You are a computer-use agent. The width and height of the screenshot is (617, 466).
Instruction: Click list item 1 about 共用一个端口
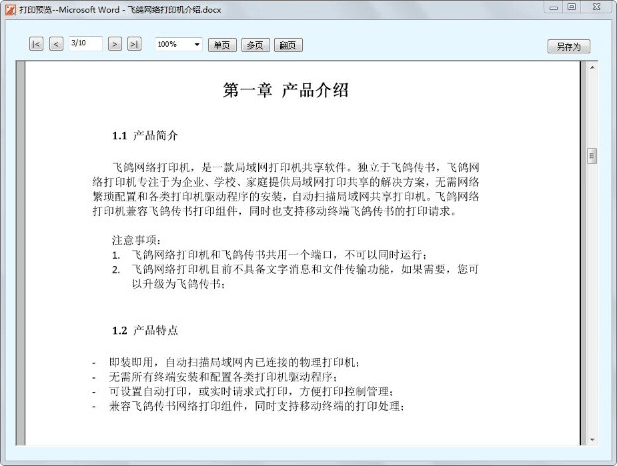click(270, 255)
